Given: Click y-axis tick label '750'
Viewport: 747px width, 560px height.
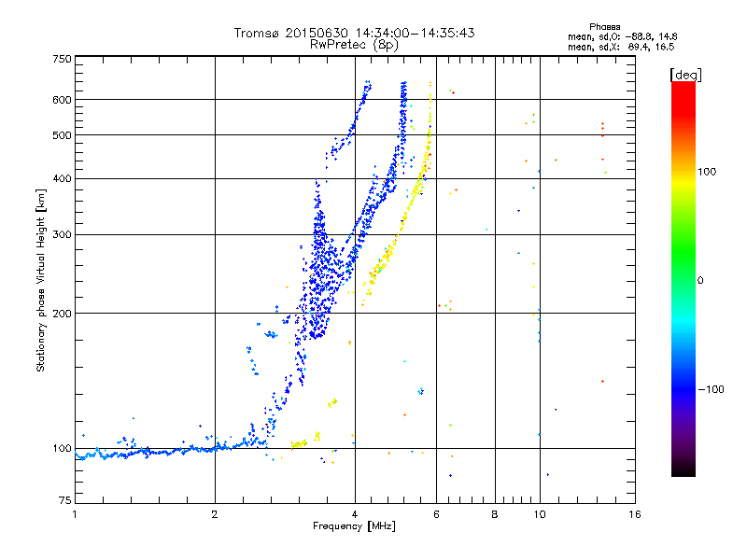Looking at the screenshot, I should [62, 59].
